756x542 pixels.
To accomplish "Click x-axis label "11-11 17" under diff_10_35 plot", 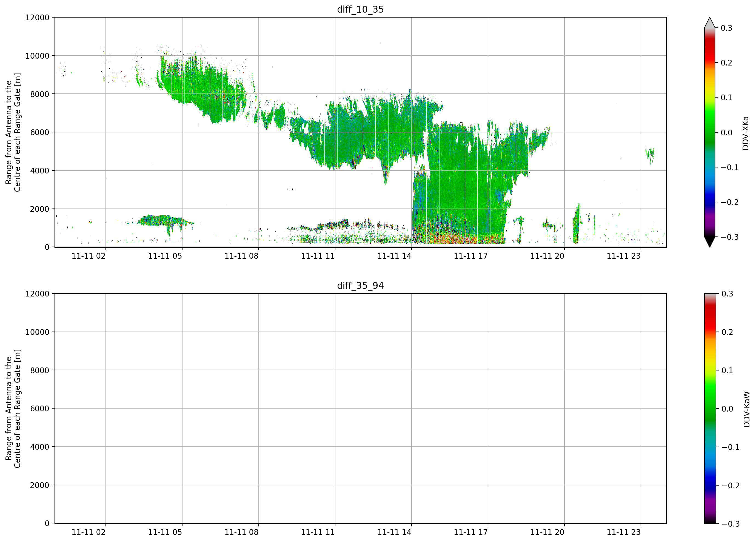I will (471, 256).
